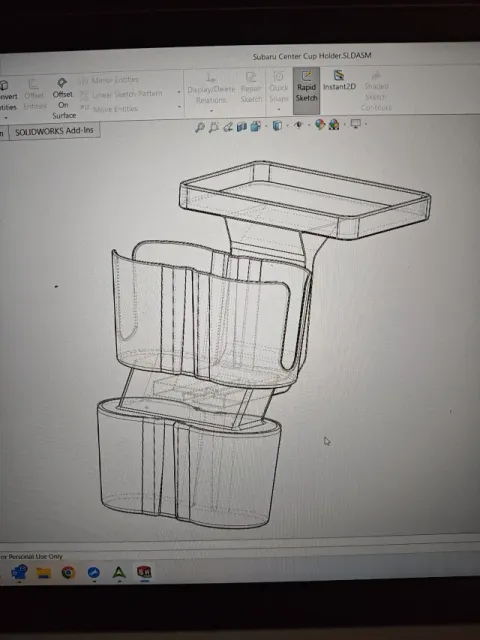480x640 pixels.
Task: Click Mirror Entities in the sketch ribbon
Action: [109, 80]
